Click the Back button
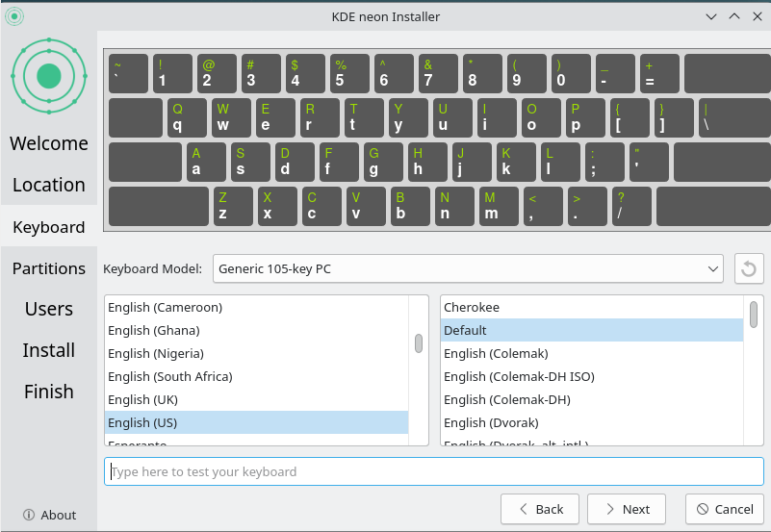771x532 pixels. [540, 510]
